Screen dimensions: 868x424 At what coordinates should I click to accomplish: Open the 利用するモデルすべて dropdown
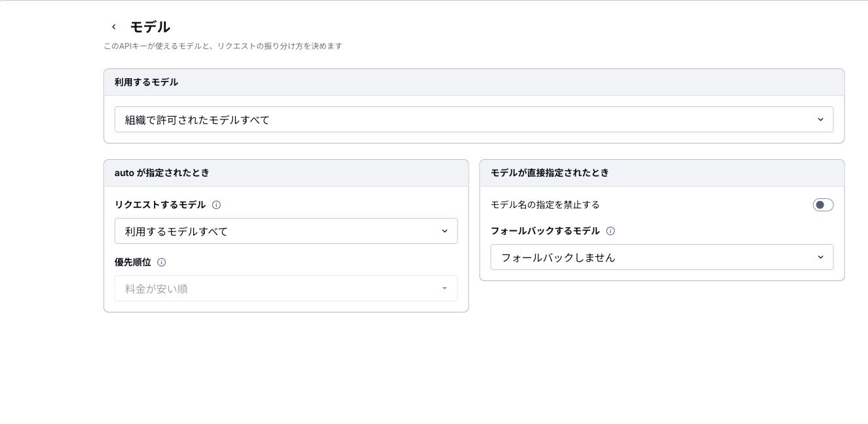point(286,231)
